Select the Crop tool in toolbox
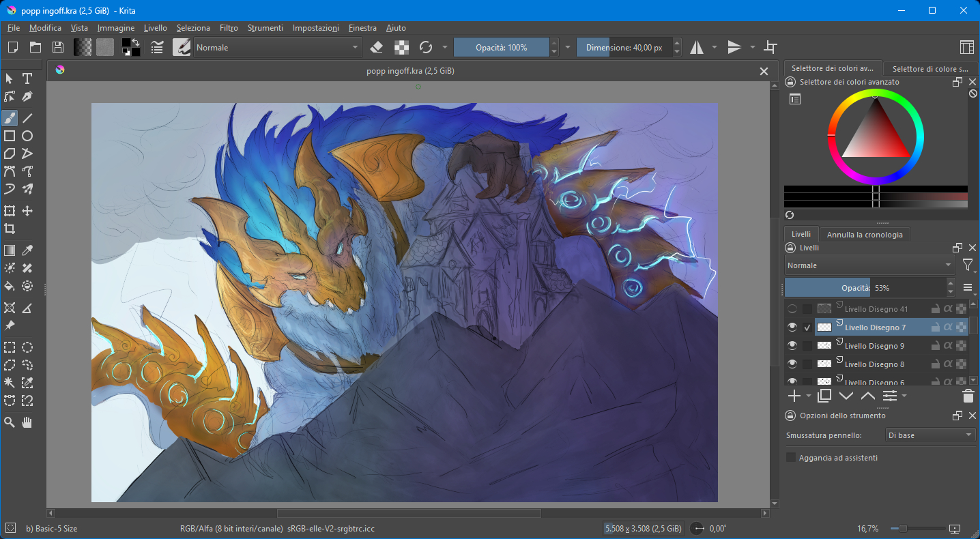The height and width of the screenshot is (539, 980). 10,229
